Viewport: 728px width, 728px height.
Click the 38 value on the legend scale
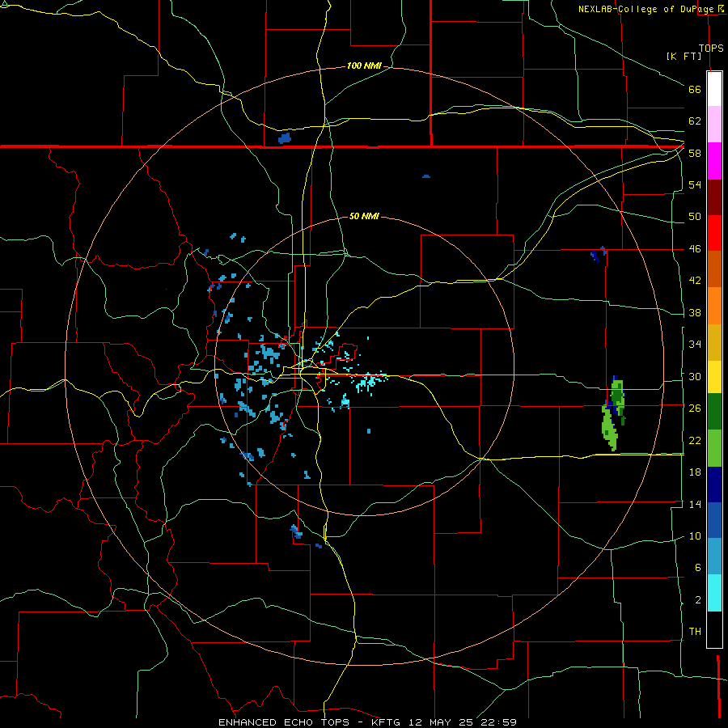(695, 312)
